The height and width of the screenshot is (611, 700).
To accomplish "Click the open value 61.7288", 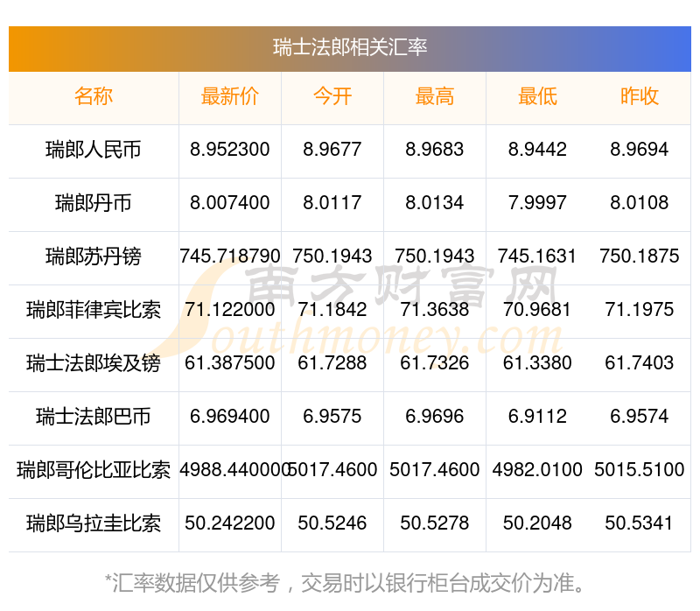I will pos(332,362).
